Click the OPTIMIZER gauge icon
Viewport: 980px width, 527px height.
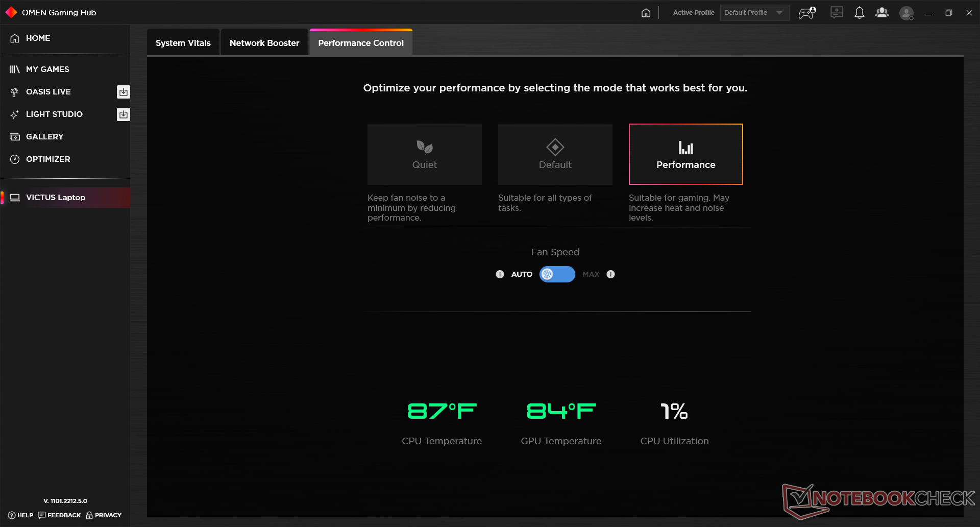coord(15,159)
